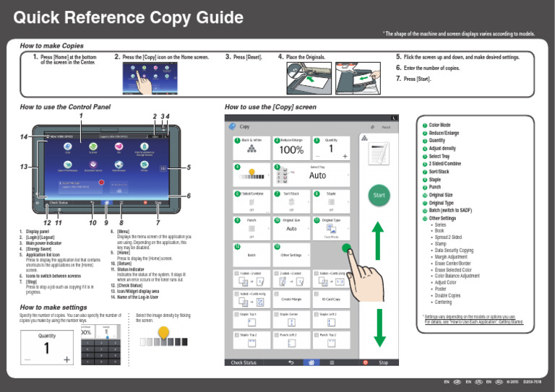
Task: Click the density slider in the Adjust density tile
Action: tap(251, 175)
